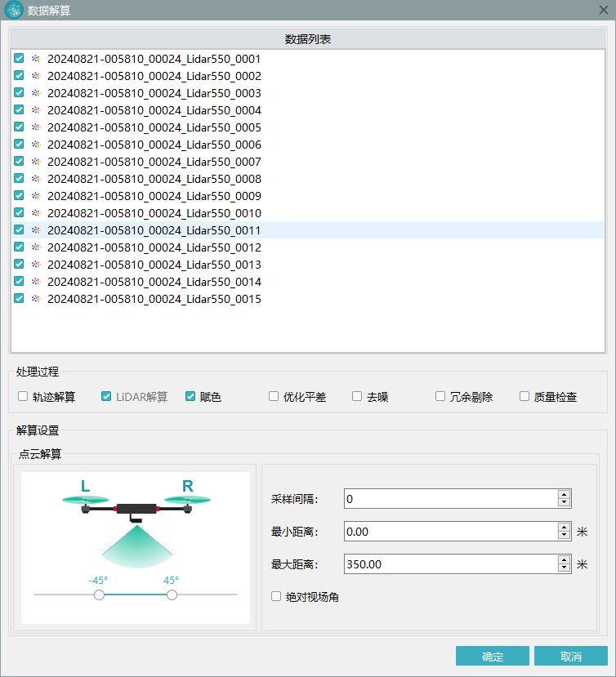
Task: Enable the 绝对视场角 checkbox
Action: tap(276, 597)
